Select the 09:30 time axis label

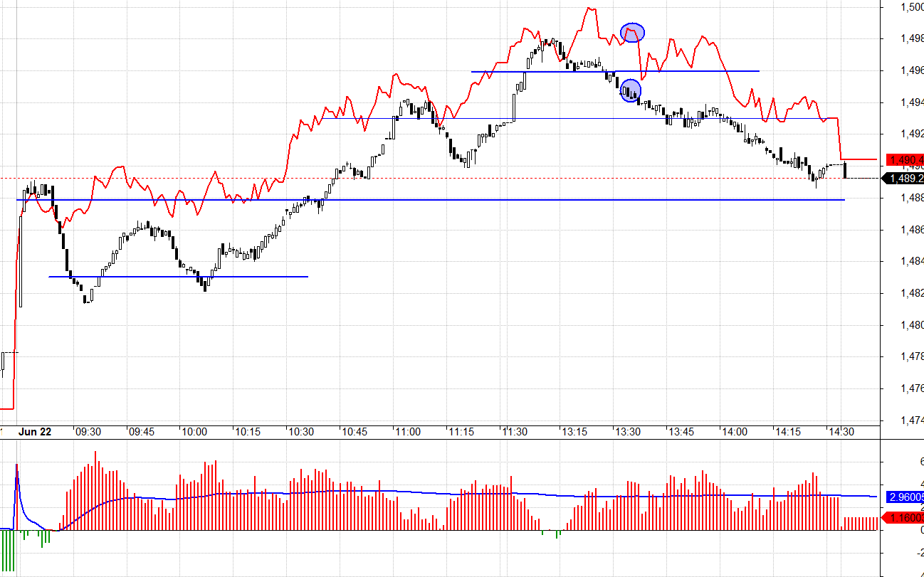pyautogui.click(x=88, y=432)
